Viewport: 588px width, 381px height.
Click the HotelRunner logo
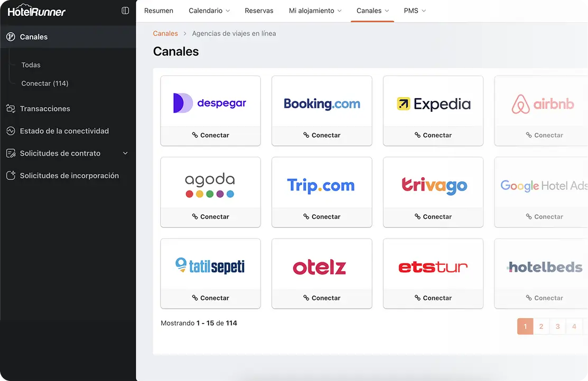(x=37, y=11)
